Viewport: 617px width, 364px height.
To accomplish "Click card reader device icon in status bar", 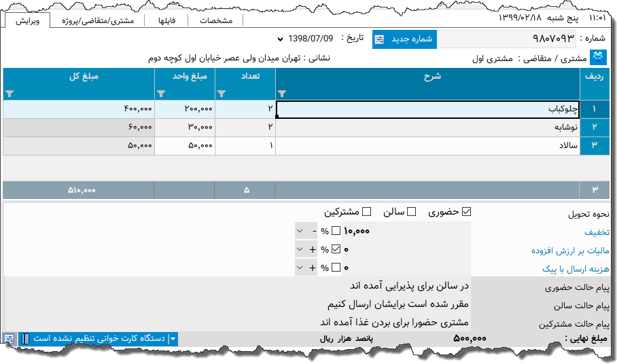I will (x=25, y=338).
